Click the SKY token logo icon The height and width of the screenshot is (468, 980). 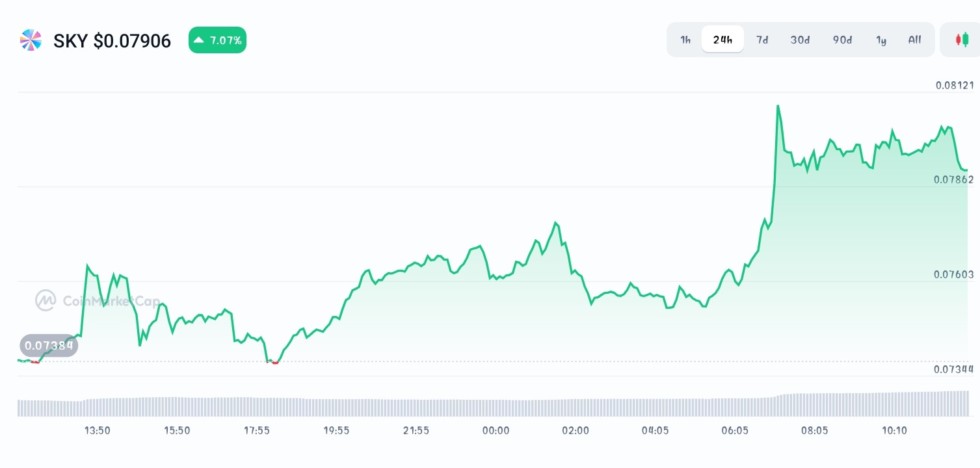[31, 40]
